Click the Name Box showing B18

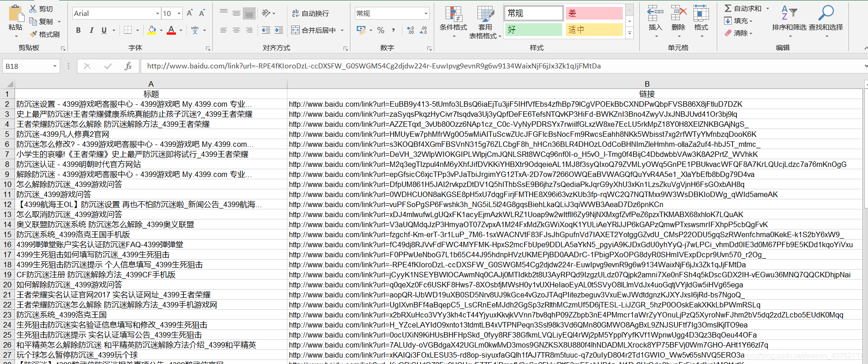[31, 66]
